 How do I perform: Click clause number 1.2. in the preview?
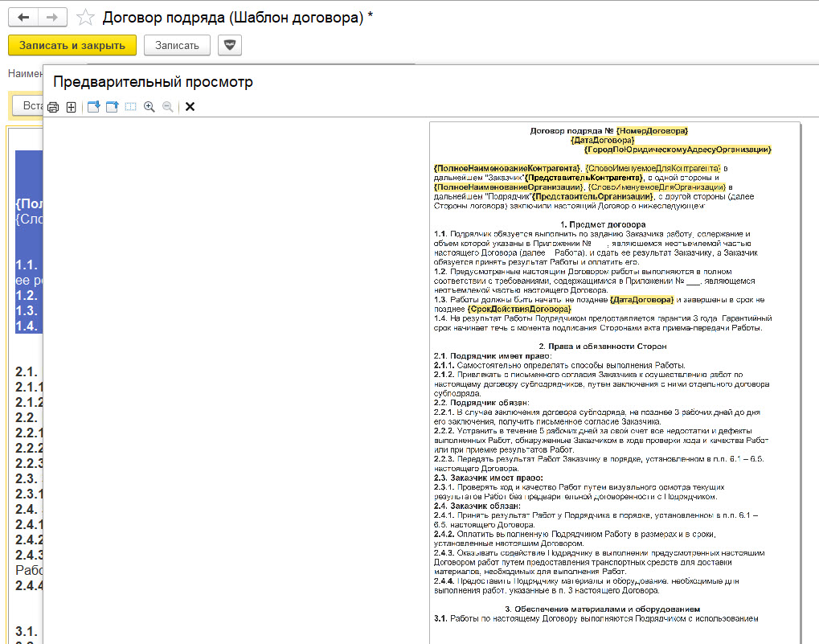pos(440,272)
